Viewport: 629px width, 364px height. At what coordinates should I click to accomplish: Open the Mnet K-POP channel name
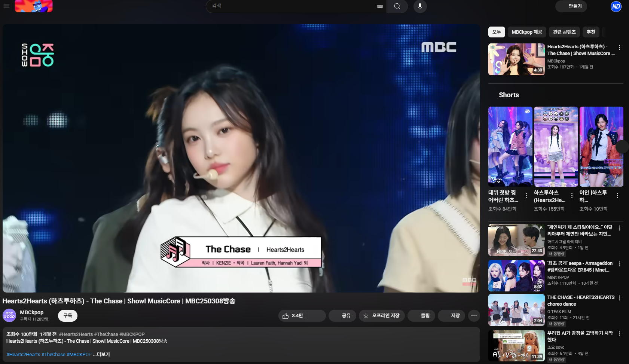[558, 277]
